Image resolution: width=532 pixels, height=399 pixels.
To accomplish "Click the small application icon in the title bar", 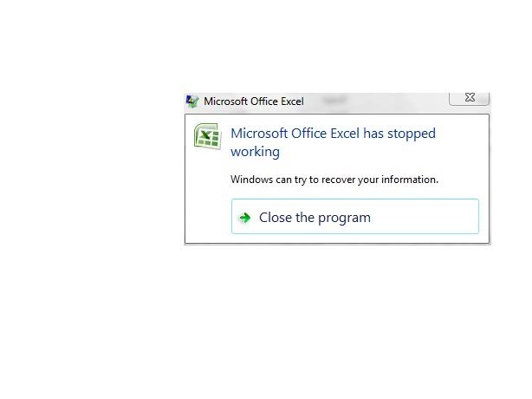I will [x=192, y=101].
